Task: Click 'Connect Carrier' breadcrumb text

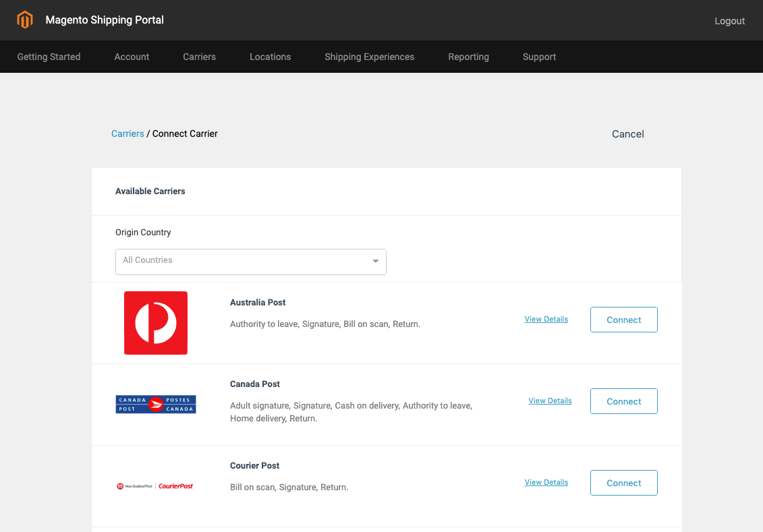Action: pos(185,134)
